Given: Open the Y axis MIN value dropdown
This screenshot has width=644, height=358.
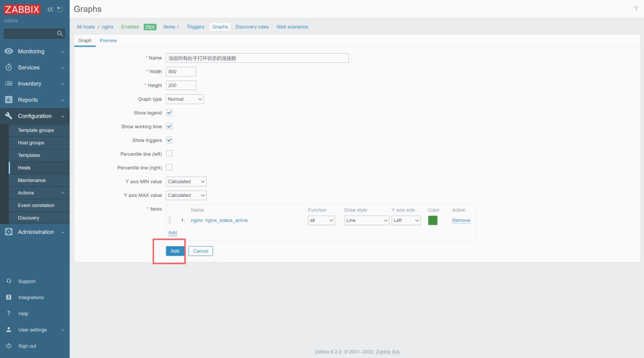Looking at the screenshot, I should 186,181.
